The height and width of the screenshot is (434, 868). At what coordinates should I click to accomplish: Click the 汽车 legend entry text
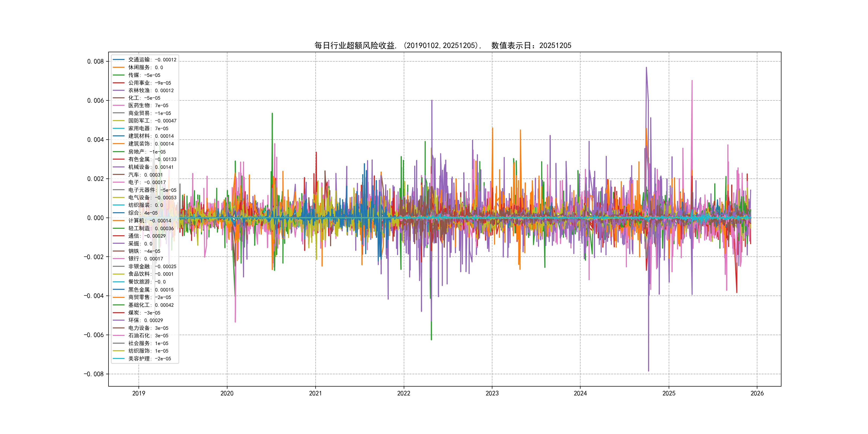pyautogui.click(x=145, y=175)
